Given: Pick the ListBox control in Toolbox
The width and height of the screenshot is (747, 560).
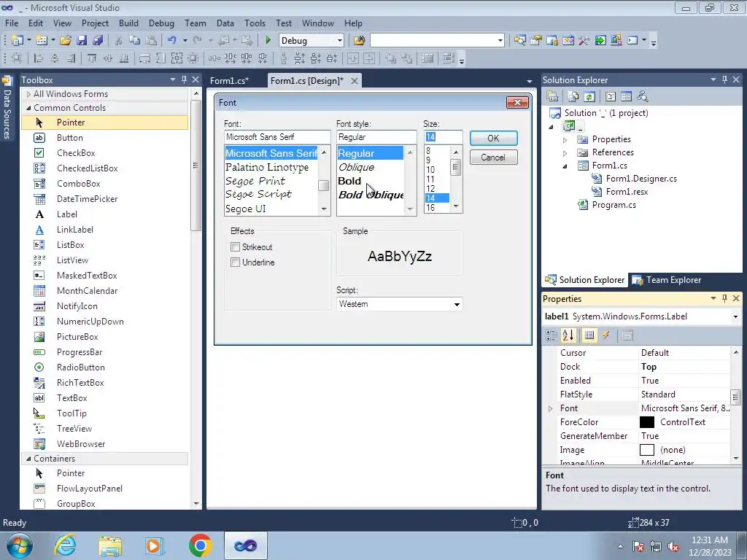Looking at the screenshot, I should [70, 245].
